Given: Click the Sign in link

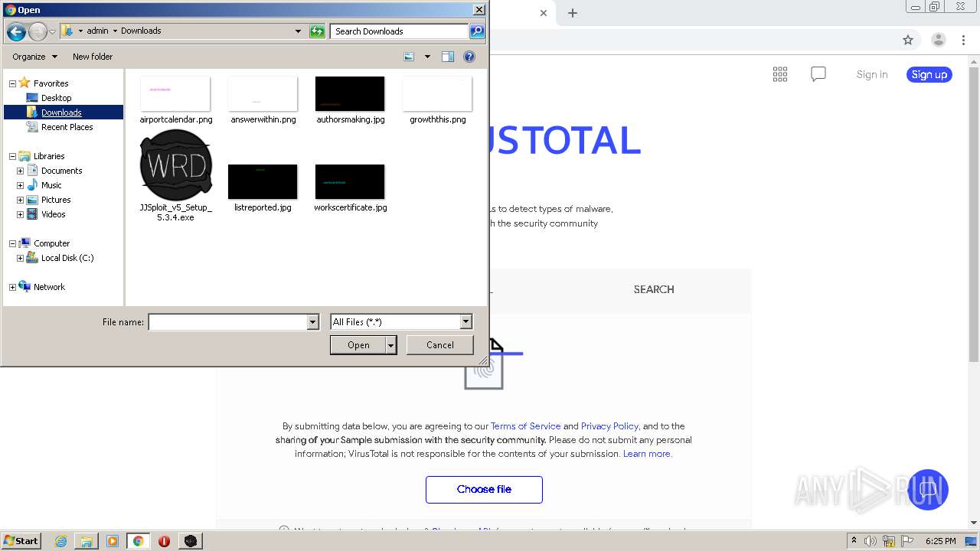Looking at the screenshot, I should coord(872,74).
